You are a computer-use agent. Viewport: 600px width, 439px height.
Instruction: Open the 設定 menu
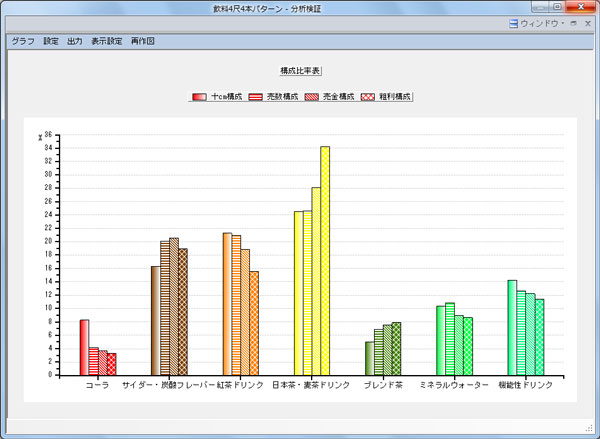(x=51, y=41)
